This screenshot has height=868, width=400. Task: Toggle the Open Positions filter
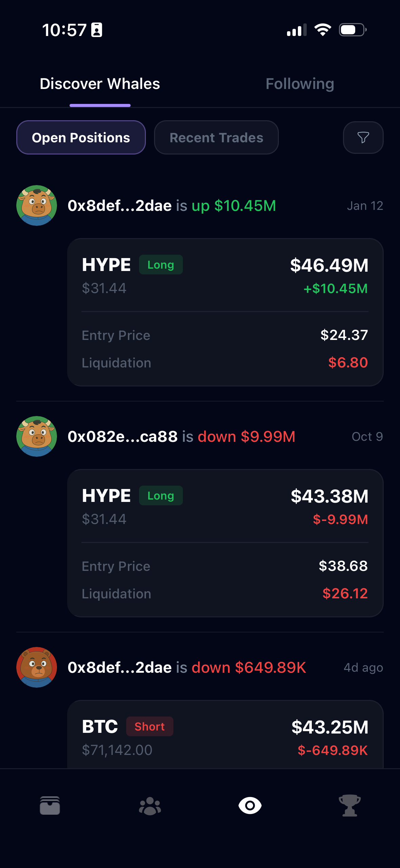click(81, 138)
